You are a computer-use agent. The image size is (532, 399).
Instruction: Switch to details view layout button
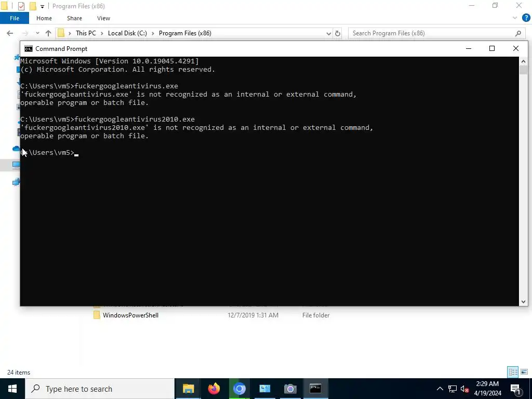tap(513, 372)
